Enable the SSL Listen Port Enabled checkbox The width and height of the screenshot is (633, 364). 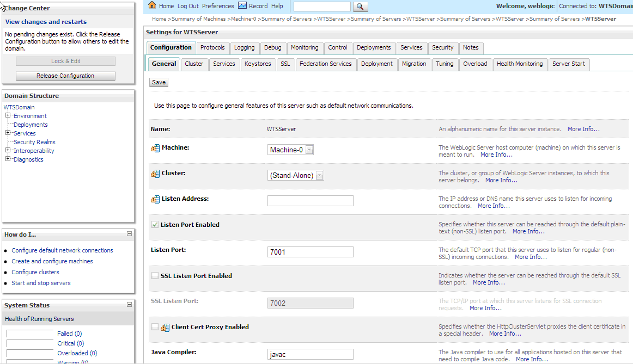tap(155, 276)
